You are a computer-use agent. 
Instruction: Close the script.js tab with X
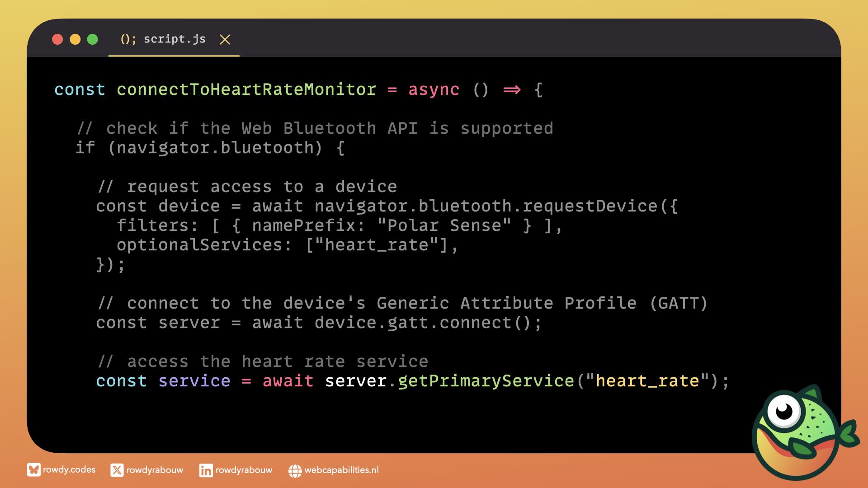coord(225,40)
